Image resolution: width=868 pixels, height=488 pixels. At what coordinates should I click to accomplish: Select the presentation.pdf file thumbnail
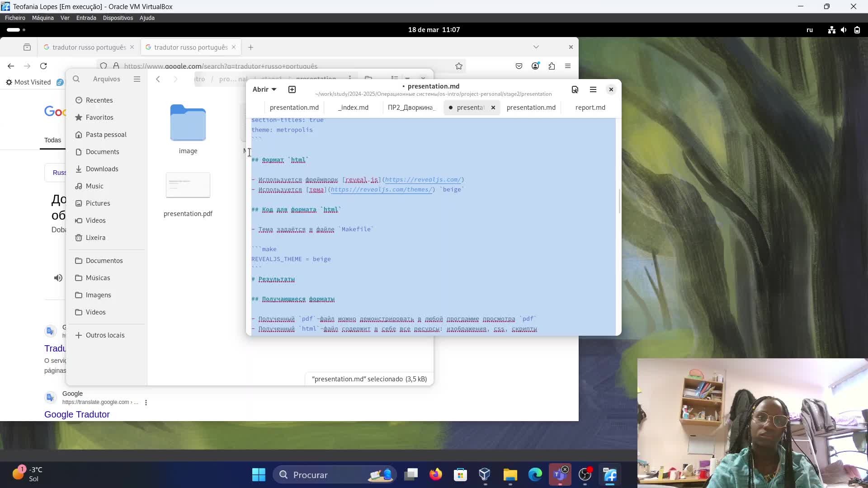188,185
